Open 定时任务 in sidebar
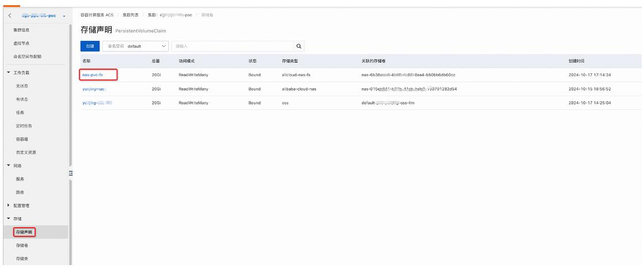This screenshot has width=644, height=272. pyautogui.click(x=24, y=126)
